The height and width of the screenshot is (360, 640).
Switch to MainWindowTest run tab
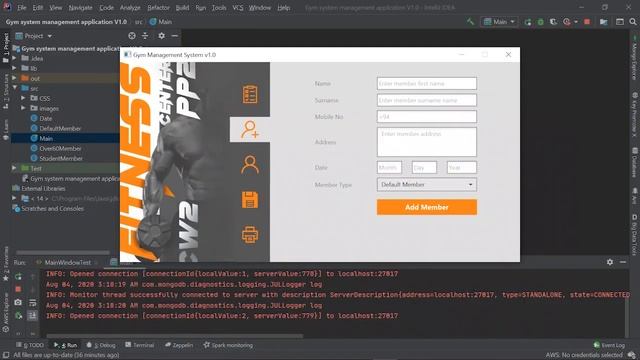pos(67,262)
